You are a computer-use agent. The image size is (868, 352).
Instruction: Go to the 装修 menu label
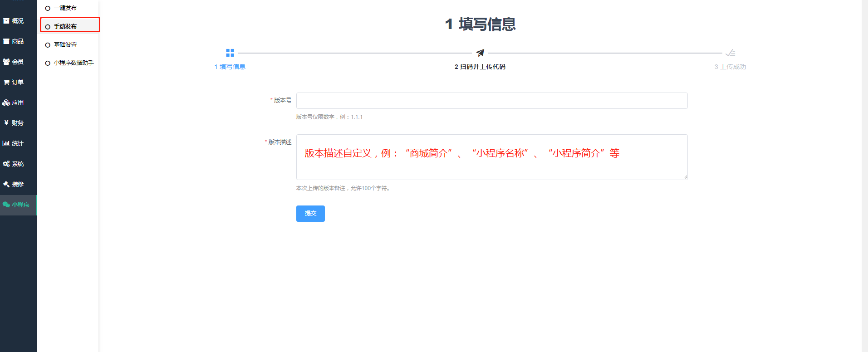pyautogui.click(x=18, y=184)
